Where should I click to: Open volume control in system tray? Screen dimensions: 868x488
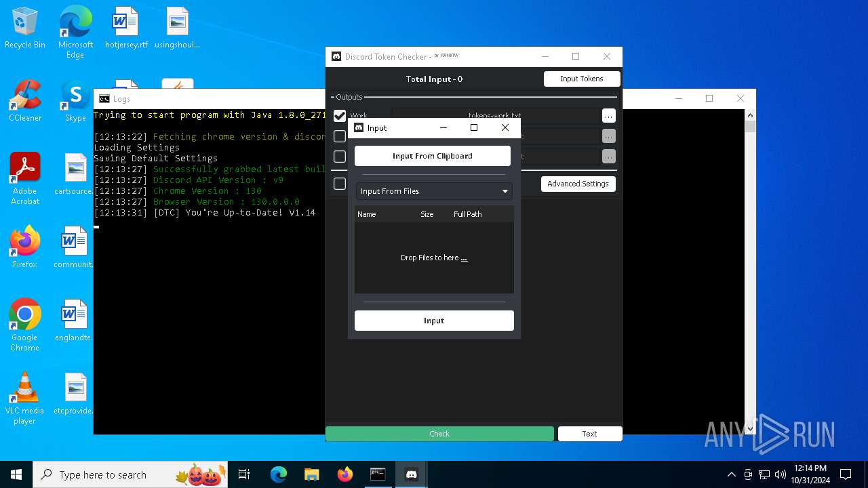click(x=781, y=474)
